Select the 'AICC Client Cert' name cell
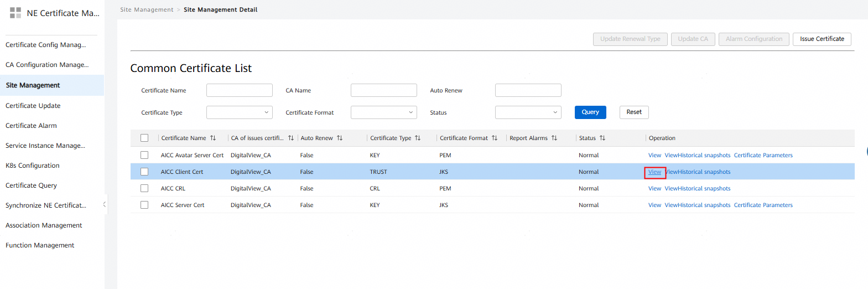The height and width of the screenshot is (289, 868). point(182,172)
